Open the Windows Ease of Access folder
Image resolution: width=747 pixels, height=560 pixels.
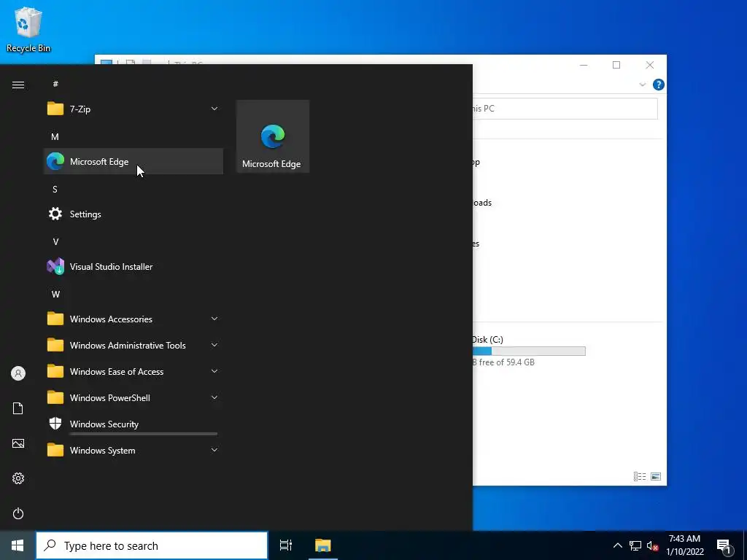coord(133,371)
